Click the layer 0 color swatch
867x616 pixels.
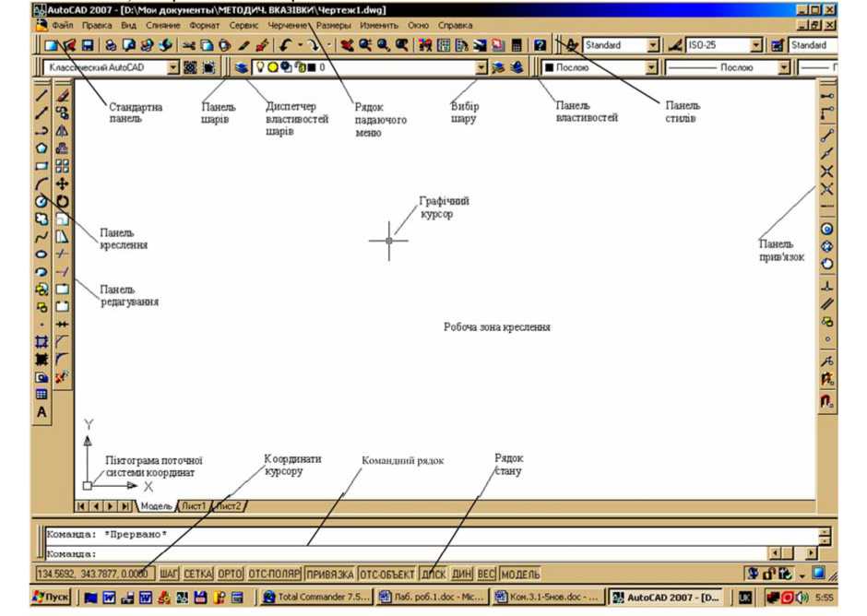(312, 67)
